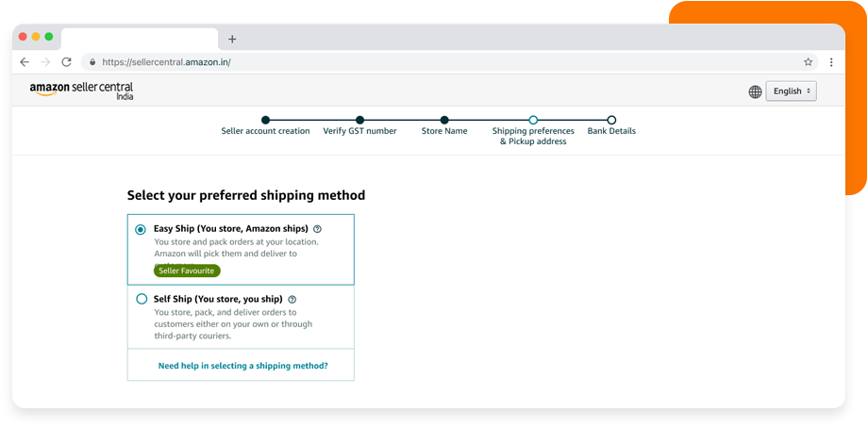Click the browser back arrow
The width and height of the screenshot is (868, 428).
[25, 62]
